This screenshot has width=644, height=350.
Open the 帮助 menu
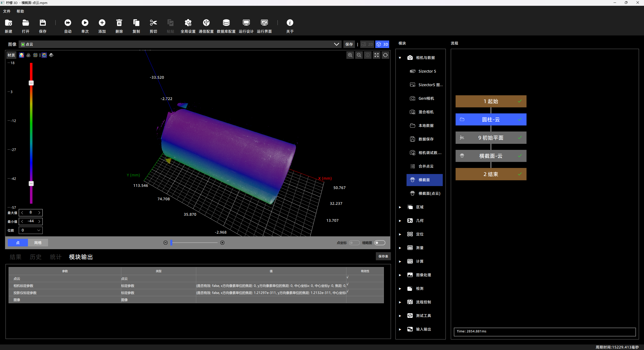click(x=20, y=11)
